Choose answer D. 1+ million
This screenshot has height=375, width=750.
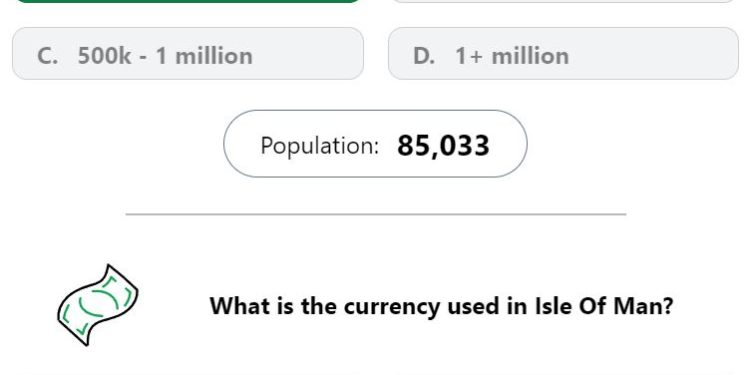(x=563, y=54)
